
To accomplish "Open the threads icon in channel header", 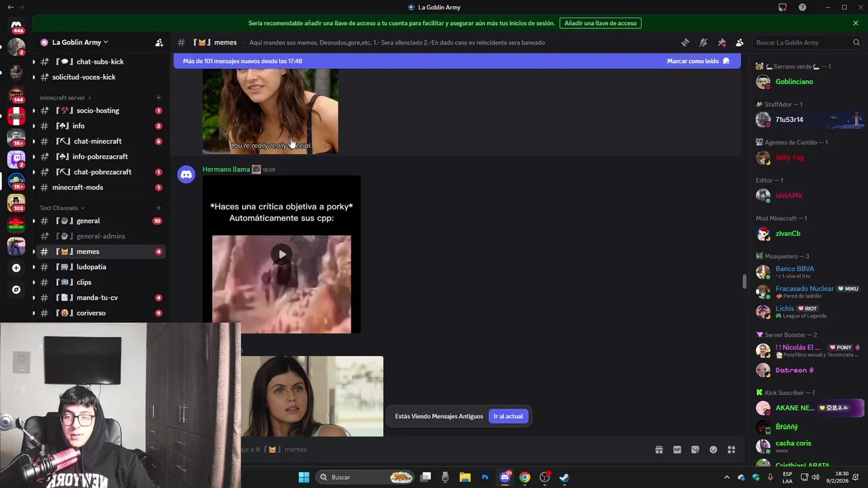I will pos(685,42).
